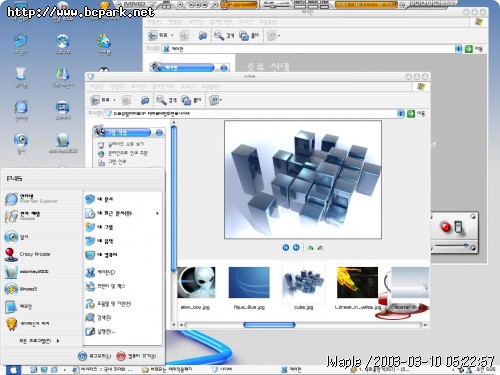Click Search in rear Control Panel window toolbar
This screenshot has height=375, width=500.
224,35
